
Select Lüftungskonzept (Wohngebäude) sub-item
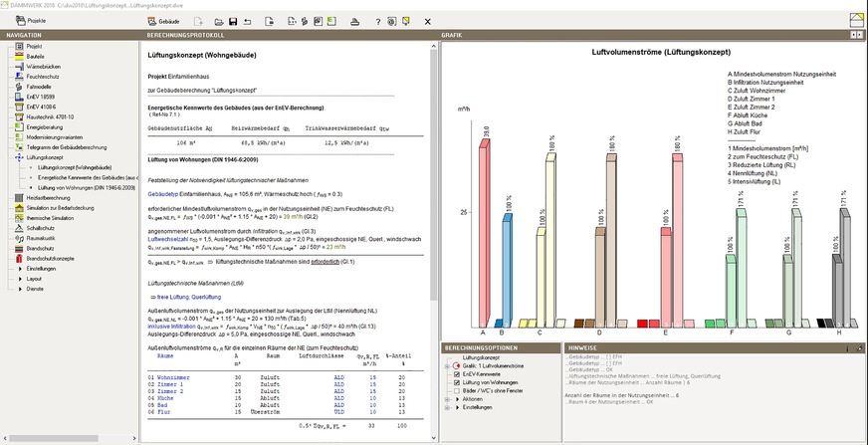(75, 167)
